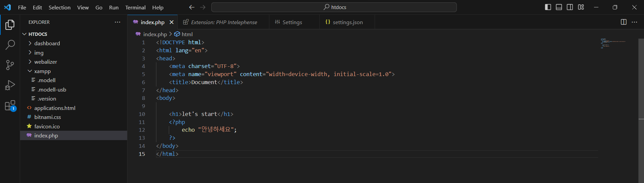Screen dimensions: 644x183
Task: Toggle the primary side bar layout icon
Action: tap(548, 7)
